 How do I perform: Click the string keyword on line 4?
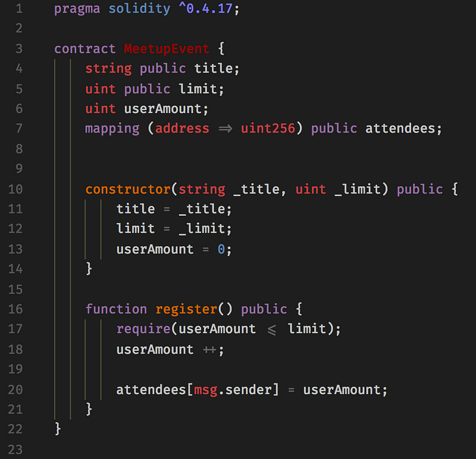(108, 68)
